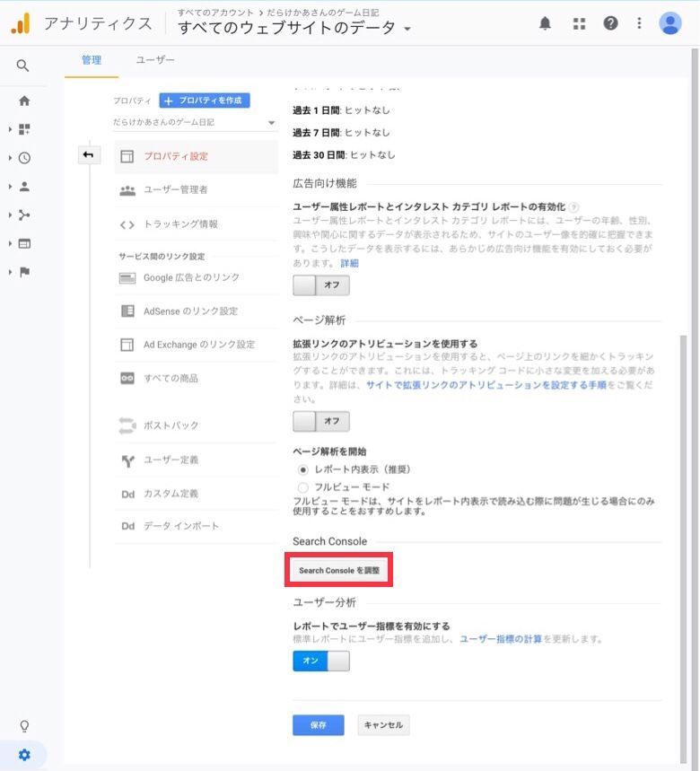Click the トラッキング情報 code brackets icon
Screen dimensions: 700x771
click(127, 224)
